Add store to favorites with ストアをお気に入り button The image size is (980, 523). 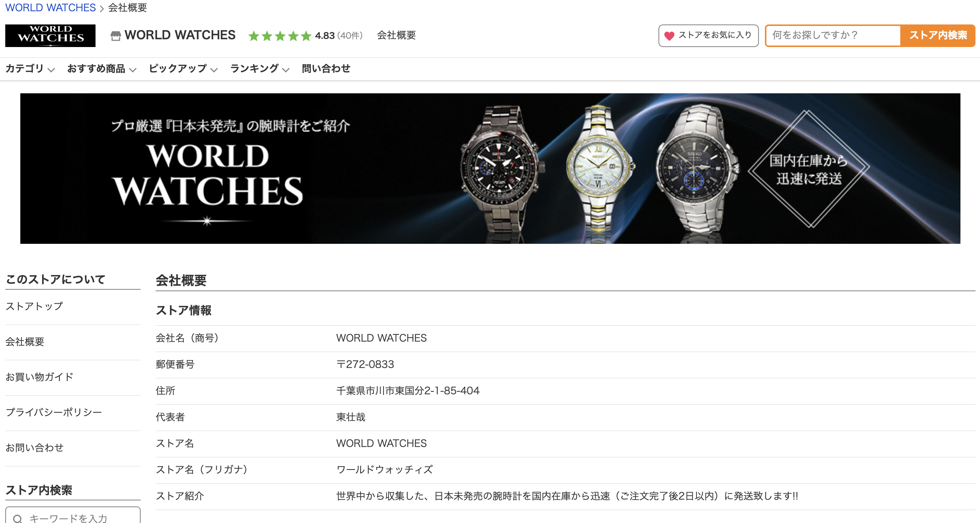click(708, 36)
